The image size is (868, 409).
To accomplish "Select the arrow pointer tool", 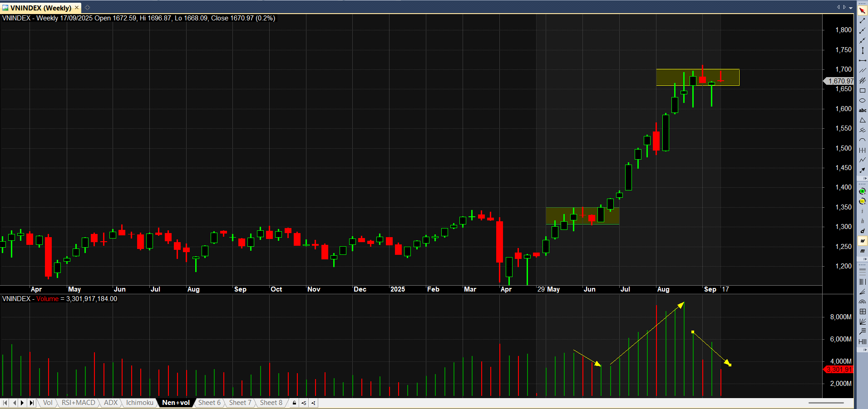I will point(863,10).
